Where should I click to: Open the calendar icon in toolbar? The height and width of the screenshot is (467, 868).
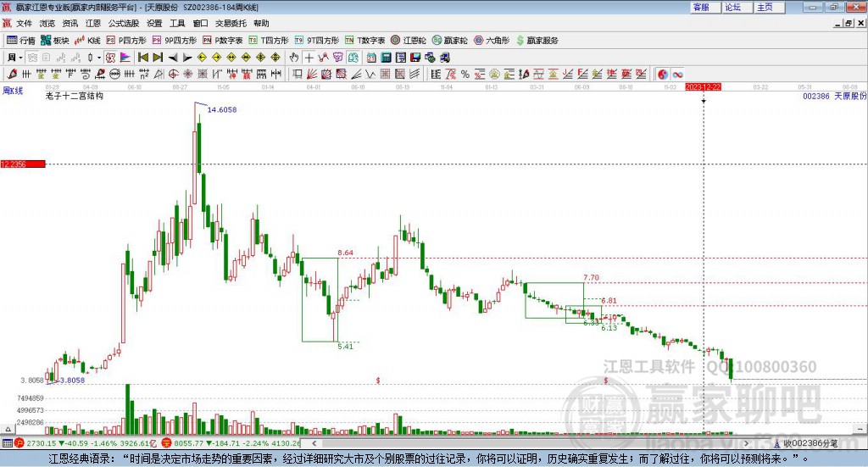click(371, 58)
